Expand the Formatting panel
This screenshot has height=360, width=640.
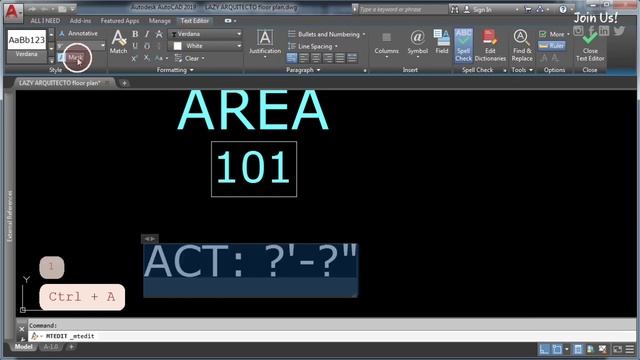175,70
